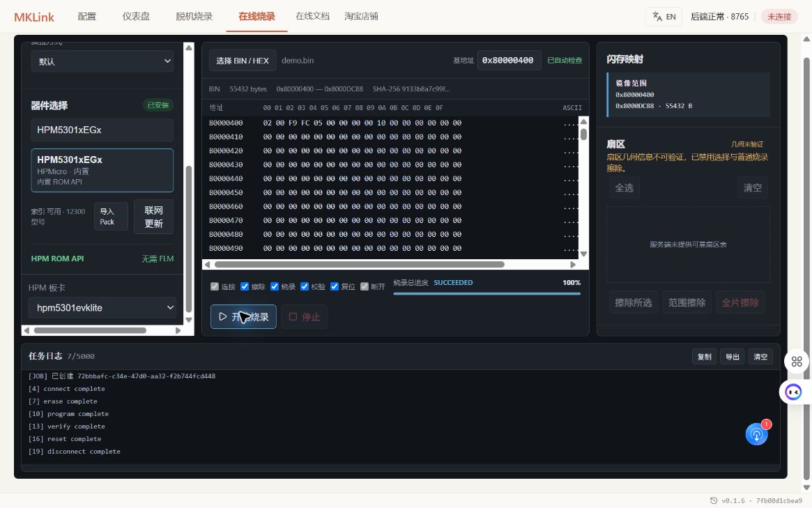The width and height of the screenshot is (812, 508).
Task: Click left panel scroll up arrow
Action: pyautogui.click(x=188, y=47)
